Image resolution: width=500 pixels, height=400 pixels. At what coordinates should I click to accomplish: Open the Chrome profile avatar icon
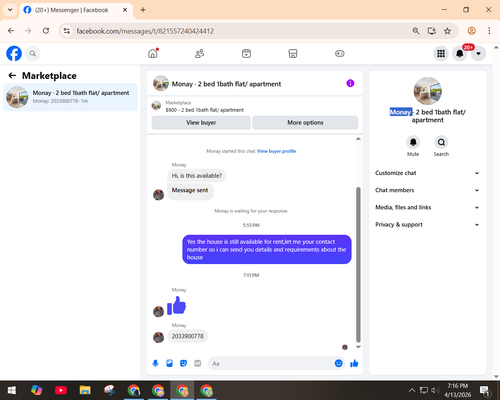(x=471, y=31)
